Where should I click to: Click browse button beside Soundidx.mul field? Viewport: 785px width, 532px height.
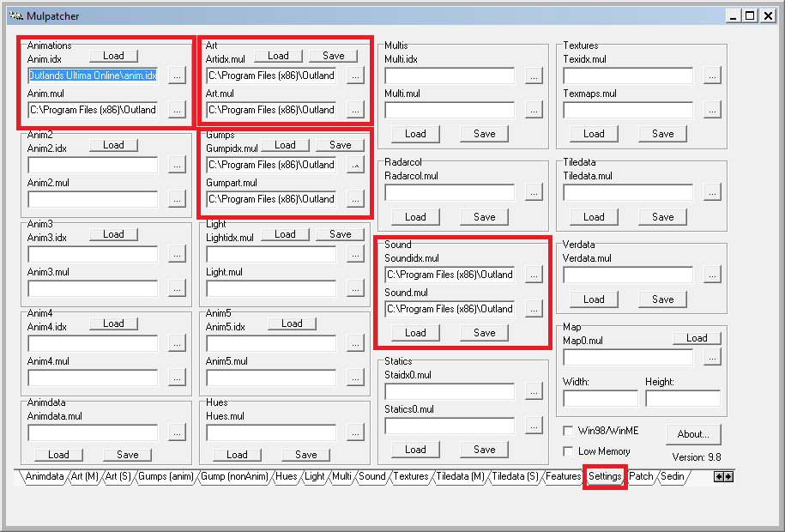click(x=534, y=275)
